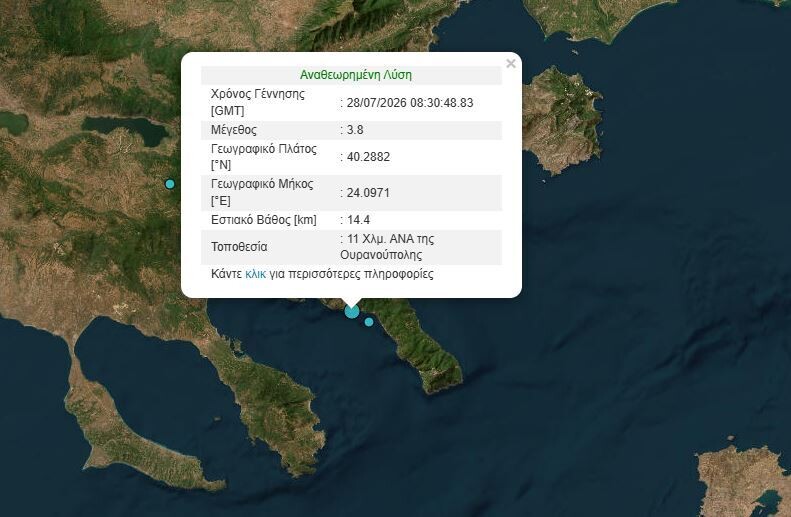This screenshot has height=517, width=791.
Task: Select the 'Τοποθεσία' label
Action: coord(239,247)
